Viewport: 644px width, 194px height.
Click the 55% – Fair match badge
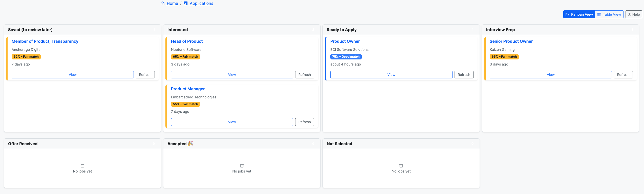point(185,104)
